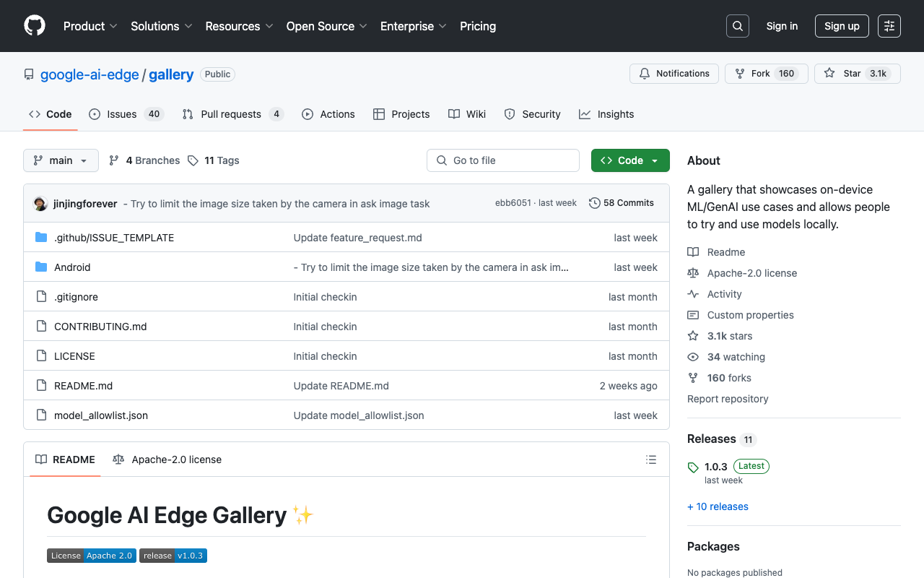924x578 pixels.
Task: Open the appearance settings sliders icon
Action: 889,26
